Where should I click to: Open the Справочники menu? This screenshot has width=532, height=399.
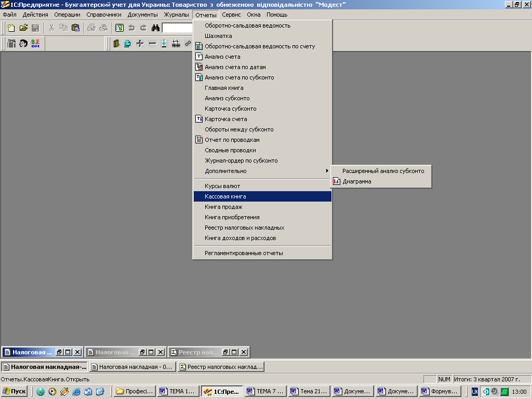104,15
